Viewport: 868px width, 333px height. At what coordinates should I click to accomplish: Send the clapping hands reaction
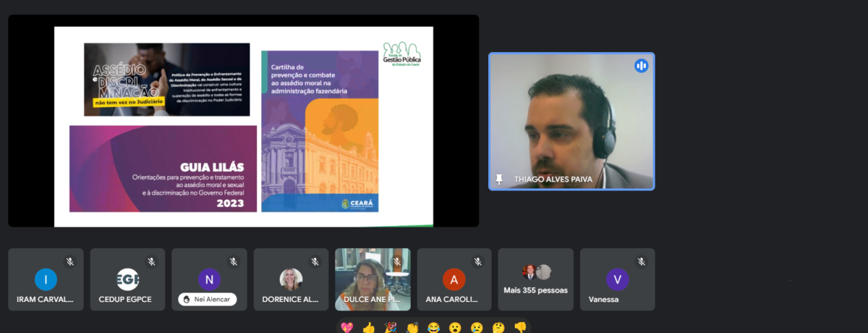(412, 327)
